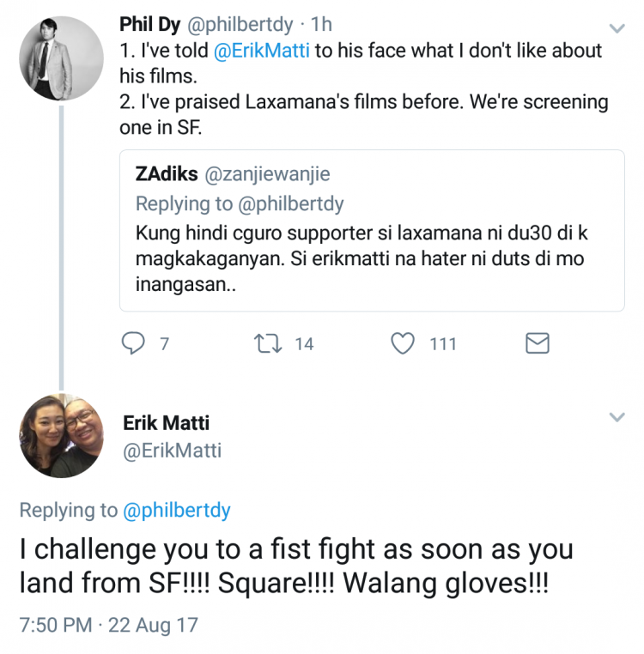Click the Erik Matti display name
The image size is (644, 654).
pos(167,422)
